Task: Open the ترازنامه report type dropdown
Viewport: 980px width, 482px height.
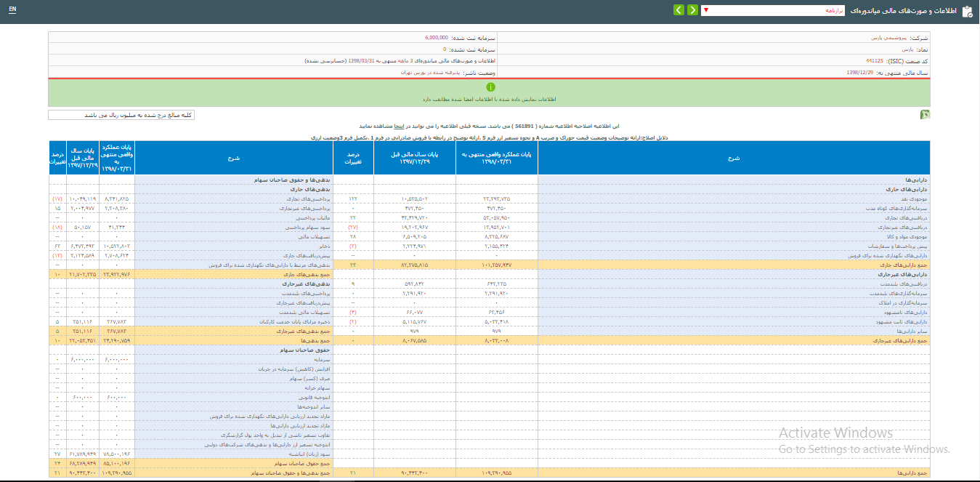Action: tap(774, 10)
